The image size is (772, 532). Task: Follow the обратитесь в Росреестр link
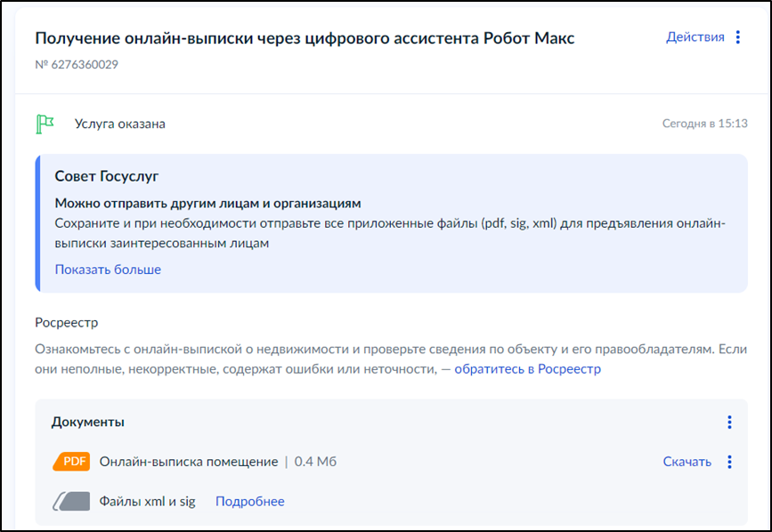(x=527, y=368)
